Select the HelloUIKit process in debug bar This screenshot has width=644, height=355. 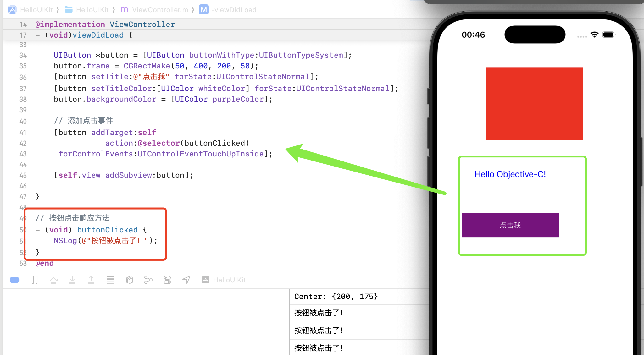229,280
